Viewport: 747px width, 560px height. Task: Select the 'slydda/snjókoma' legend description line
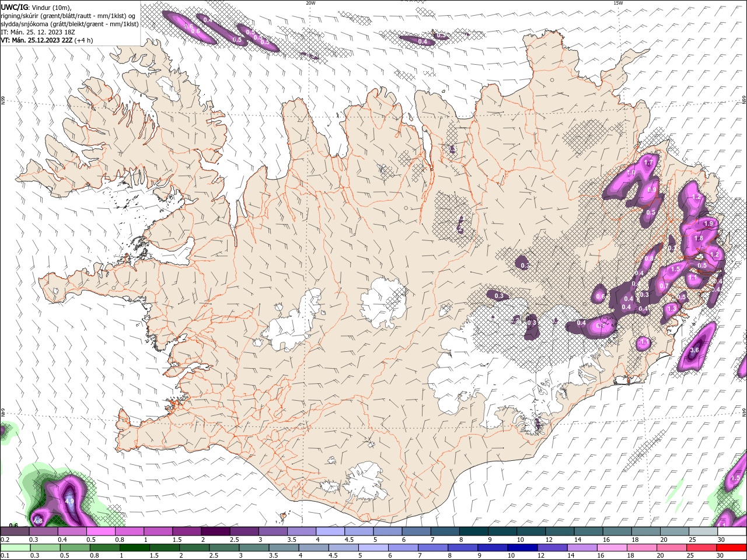[x=70, y=24]
